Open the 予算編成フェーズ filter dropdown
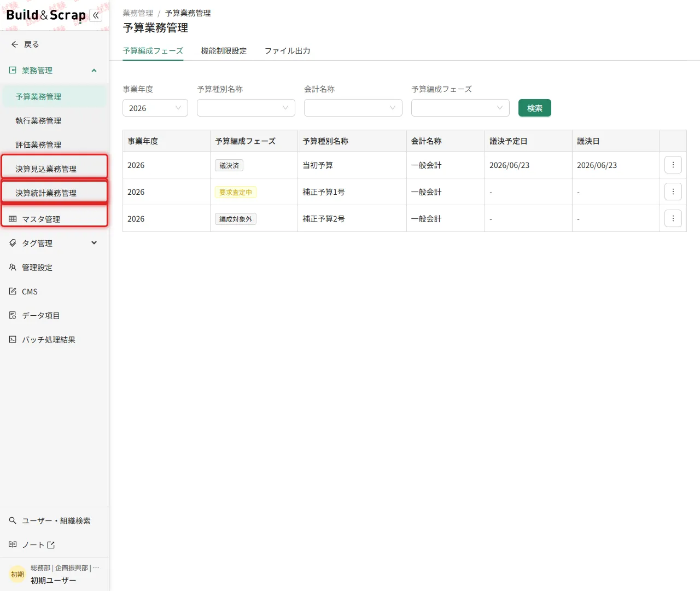 [x=460, y=108]
